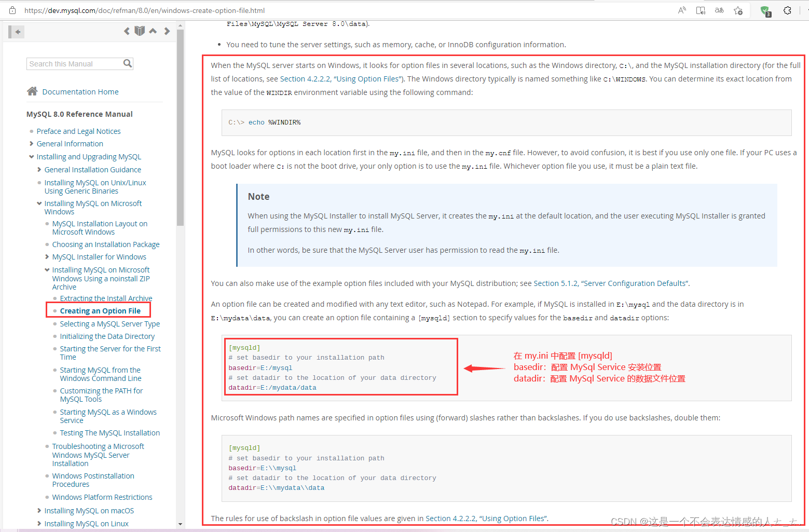The image size is (809, 532).
Task: Open the green shield extension icon
Action: [x=765, y=11]
